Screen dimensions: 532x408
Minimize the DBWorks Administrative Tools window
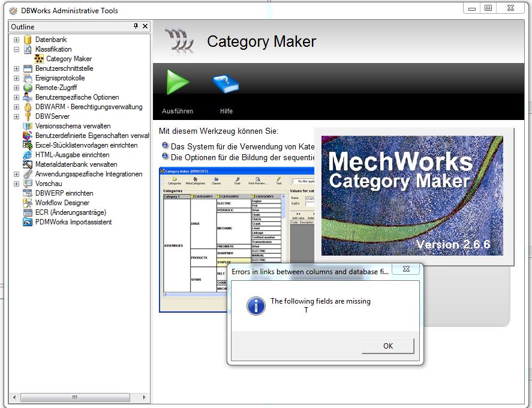pos(472,8)
